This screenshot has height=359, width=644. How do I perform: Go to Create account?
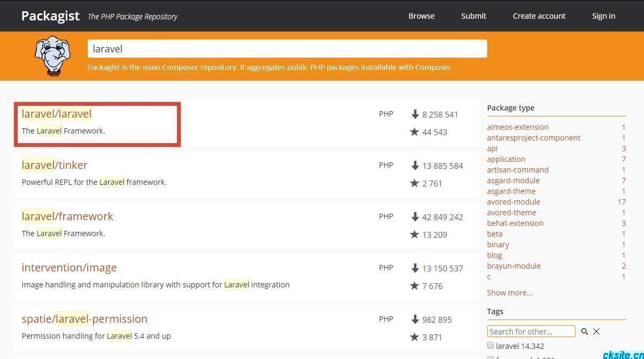point(539,16)
